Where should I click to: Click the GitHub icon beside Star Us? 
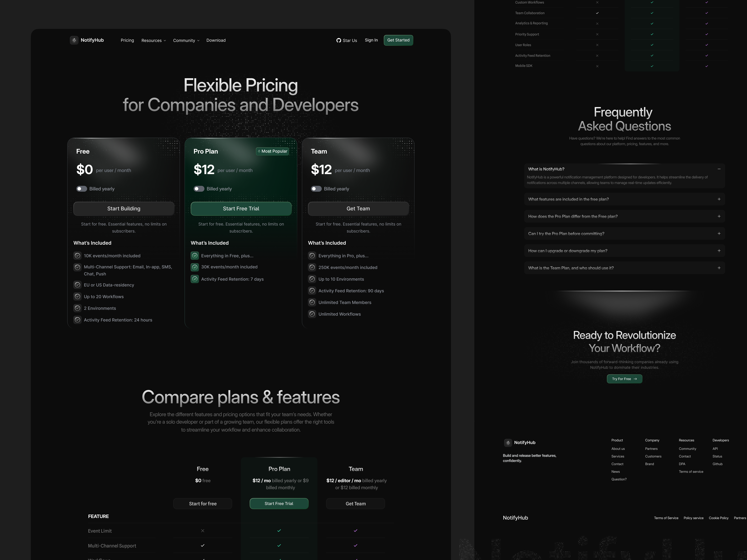click(x=338, y=40)
